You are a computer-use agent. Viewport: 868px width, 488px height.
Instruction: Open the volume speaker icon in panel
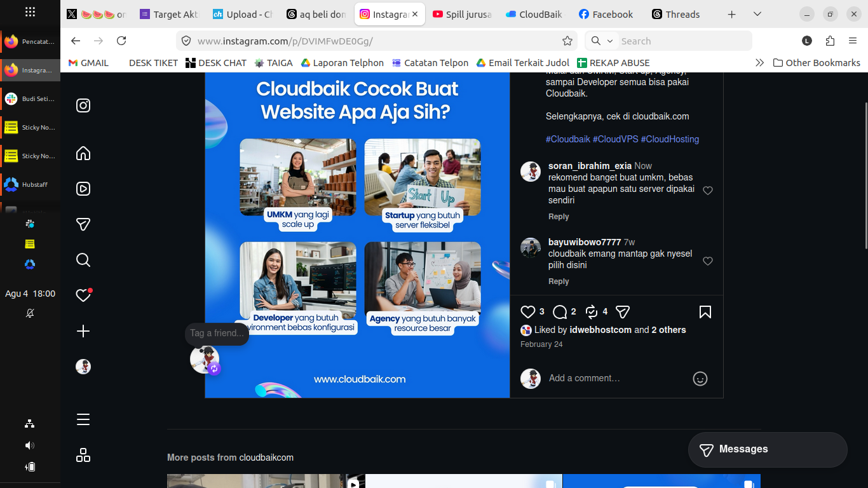coord(30,445)
